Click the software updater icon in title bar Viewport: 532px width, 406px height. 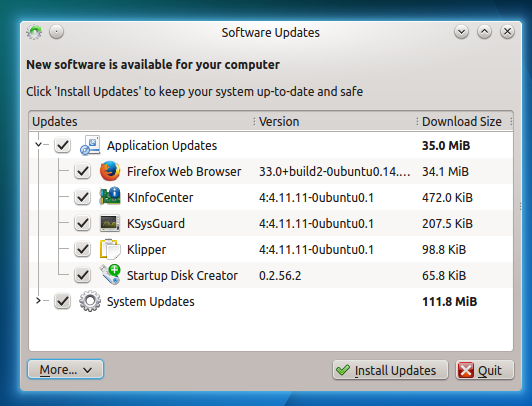pos(34,33)
